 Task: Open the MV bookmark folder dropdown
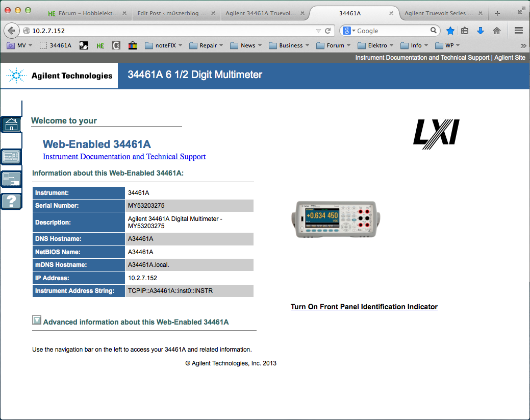19,45
